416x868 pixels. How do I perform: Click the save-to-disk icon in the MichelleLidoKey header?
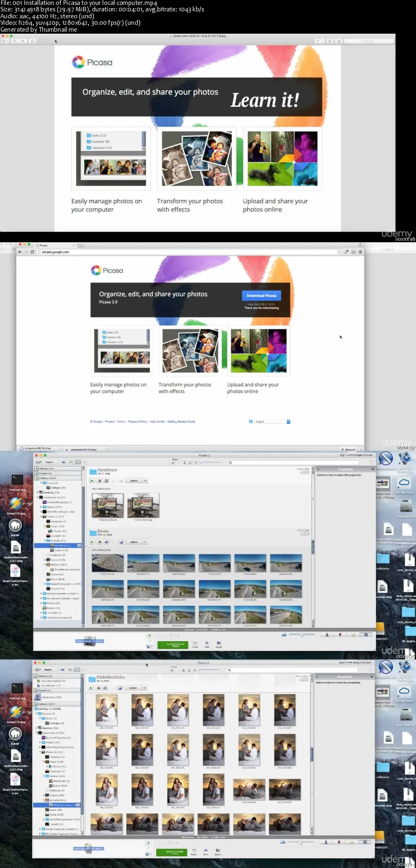[x=120, y=688]
